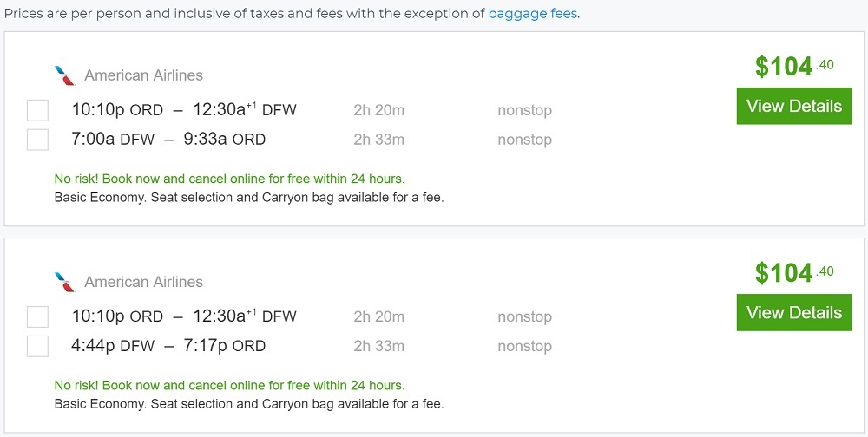Click the green 'No risk!' notice in second card
The width and height of the screenshot is (868, 437).
coord(229,386)
